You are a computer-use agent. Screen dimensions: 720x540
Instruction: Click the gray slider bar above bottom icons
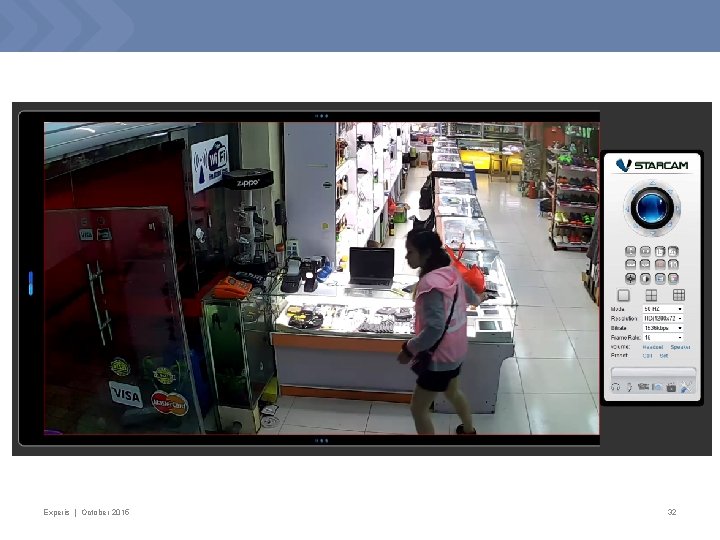pyautogui.click(x=653, y=372)
